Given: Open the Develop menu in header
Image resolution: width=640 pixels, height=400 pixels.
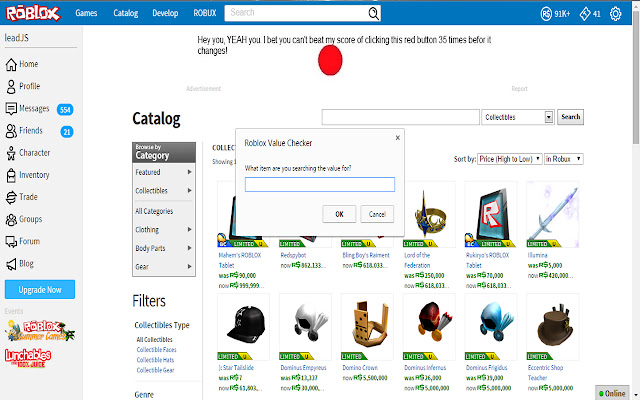Looking at the screenshot, I should point(165,13).
